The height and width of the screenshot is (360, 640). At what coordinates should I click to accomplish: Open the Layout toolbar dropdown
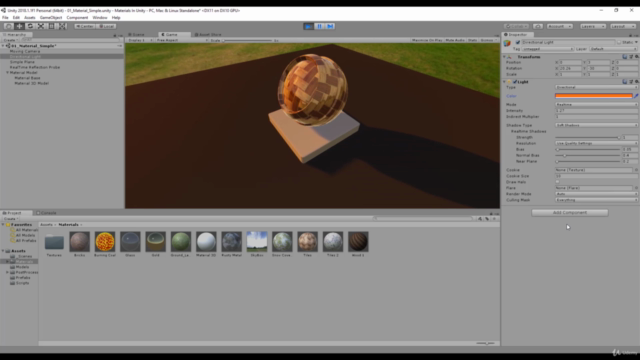(623, 26)
